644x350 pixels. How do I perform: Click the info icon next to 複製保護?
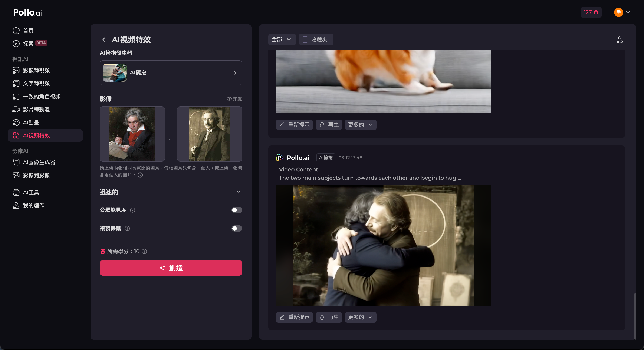click(x=127, y=228)
